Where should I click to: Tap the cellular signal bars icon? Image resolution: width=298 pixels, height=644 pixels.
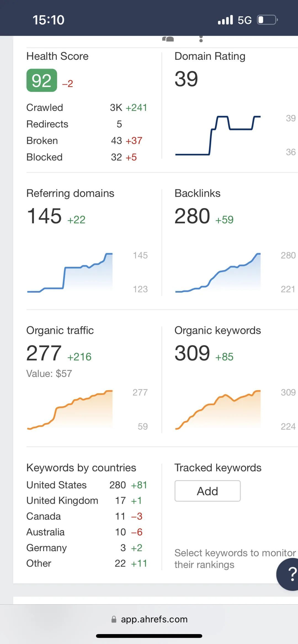225,20
